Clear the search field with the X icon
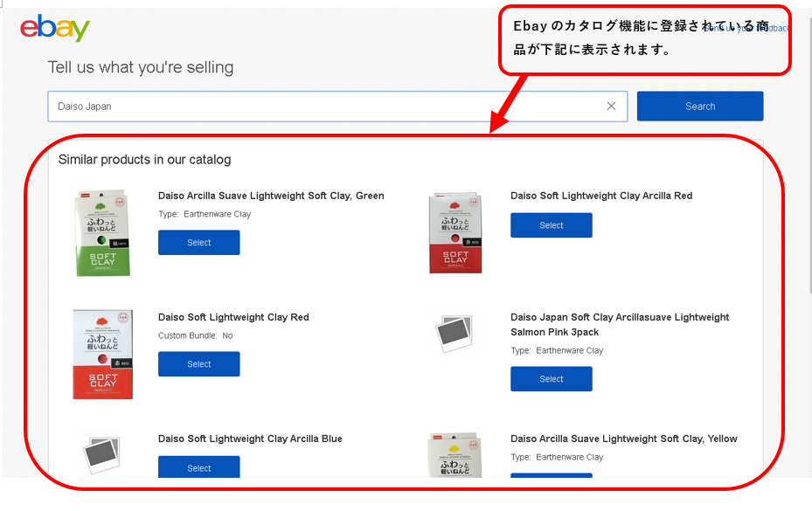 pos(611,107)
